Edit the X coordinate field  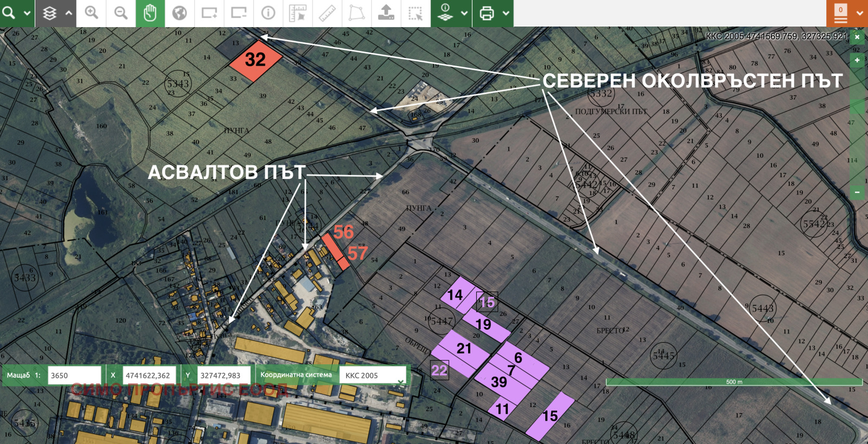click(149, 375)
